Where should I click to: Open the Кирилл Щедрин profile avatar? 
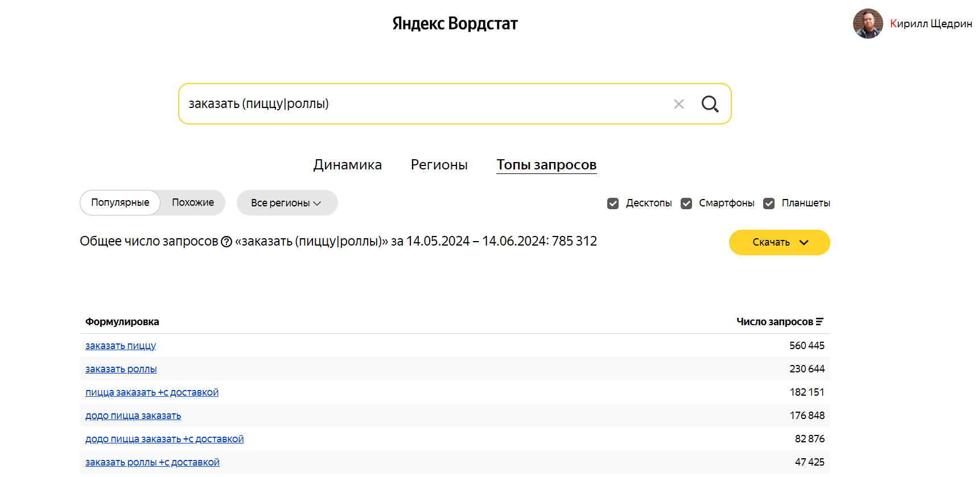coord(868,23)
